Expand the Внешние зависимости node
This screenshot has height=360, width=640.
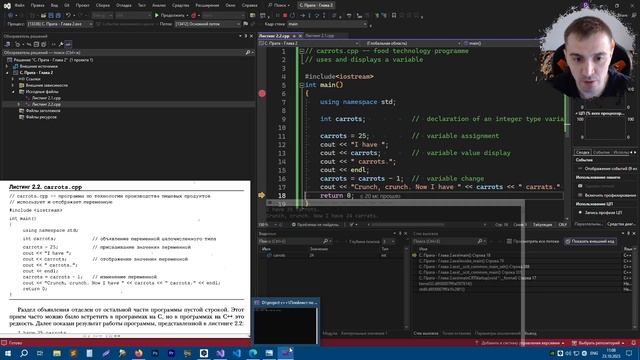13,85
